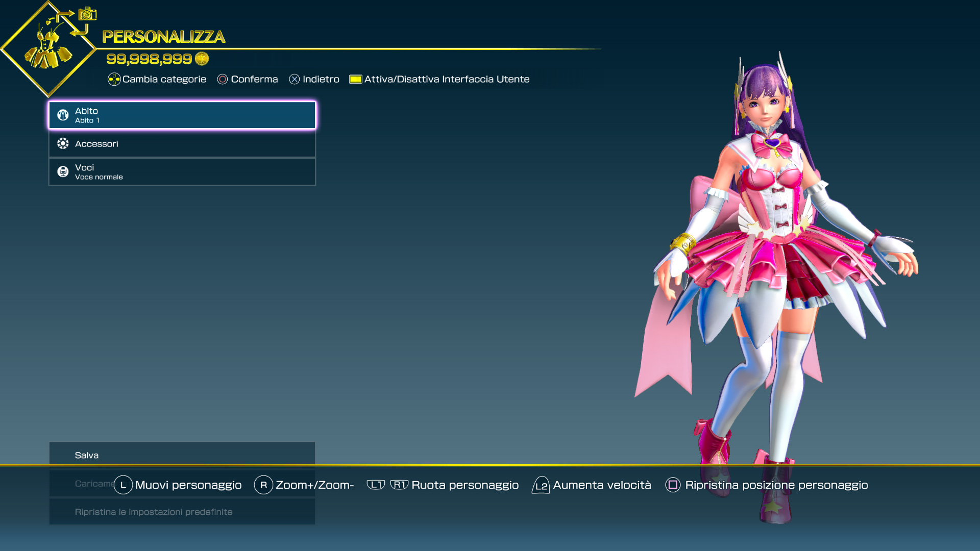Click the Cambia categorie label
Screen dimensions: 980x551
(x=164, y=79)
